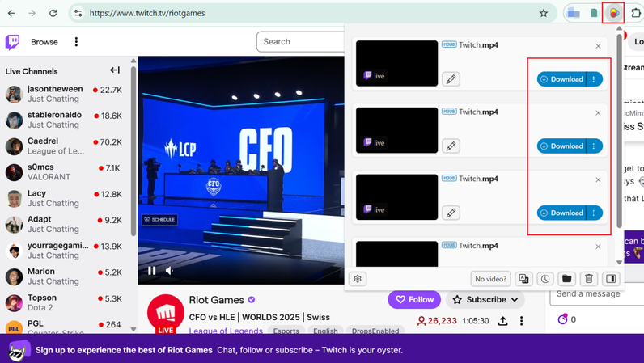Click the downloader popup scrollbar
Viewport: 644px width, 363px height.
[x=620, y=131]
